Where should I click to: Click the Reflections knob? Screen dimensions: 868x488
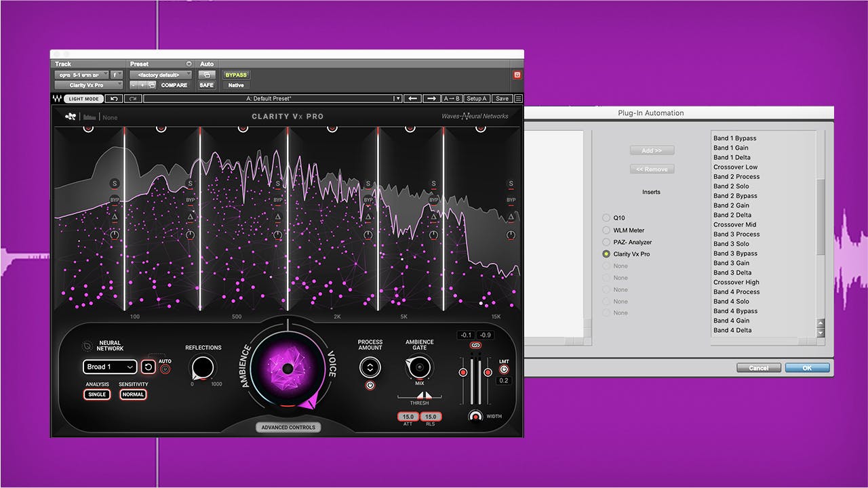tap(203, 368)
